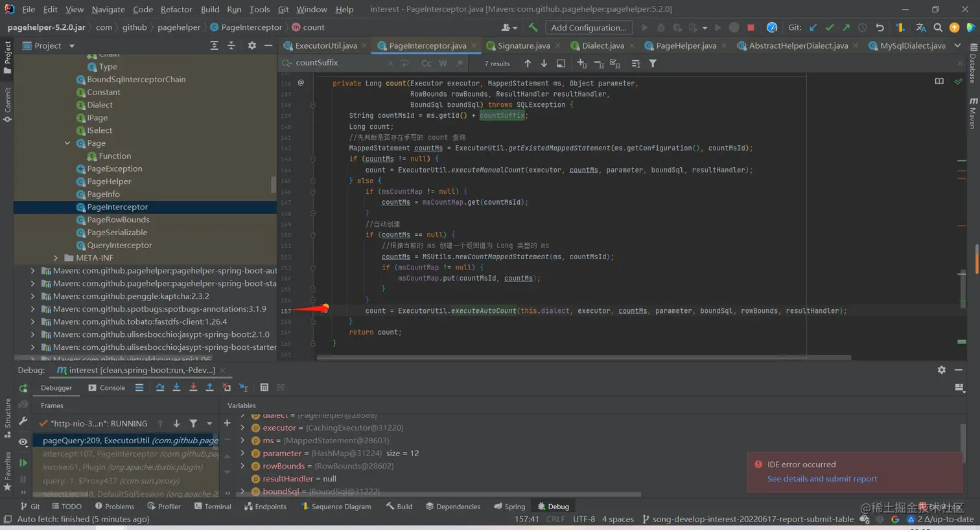The image size is (980, 530).
Task: Select PageInterceptor in project tree
Action: 145,207
